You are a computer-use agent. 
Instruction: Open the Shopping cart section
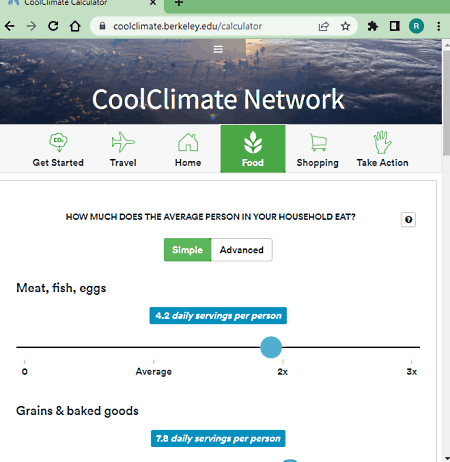pos(318,149)
